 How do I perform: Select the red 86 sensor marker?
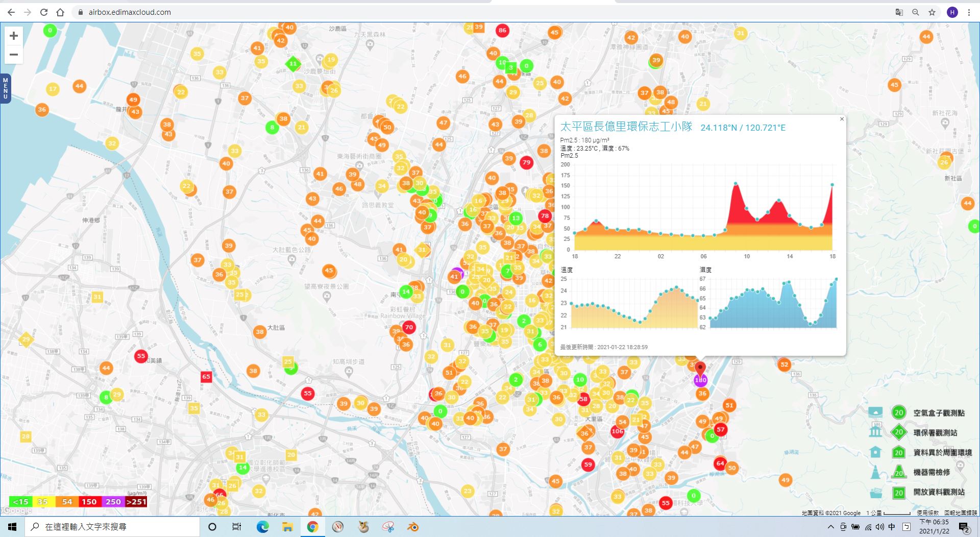(x=502, y=30)
